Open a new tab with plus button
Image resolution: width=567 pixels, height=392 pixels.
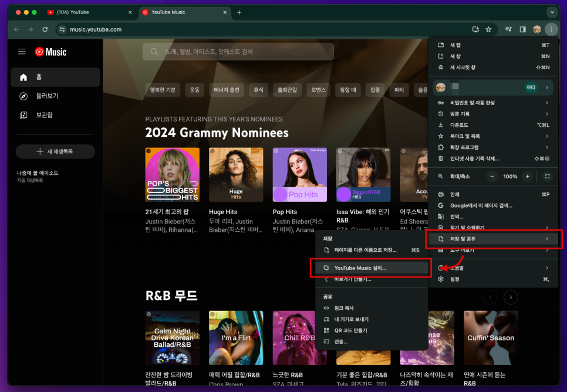(239, 12)
